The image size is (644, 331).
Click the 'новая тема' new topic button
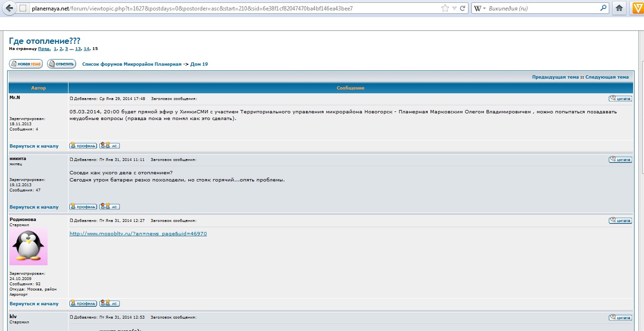coord(26,64)
